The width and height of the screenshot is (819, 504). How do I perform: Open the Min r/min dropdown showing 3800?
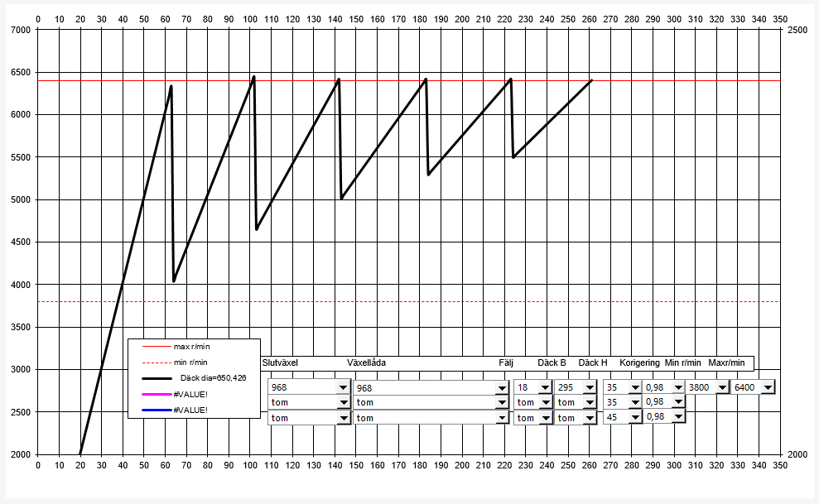click(721, 387)
